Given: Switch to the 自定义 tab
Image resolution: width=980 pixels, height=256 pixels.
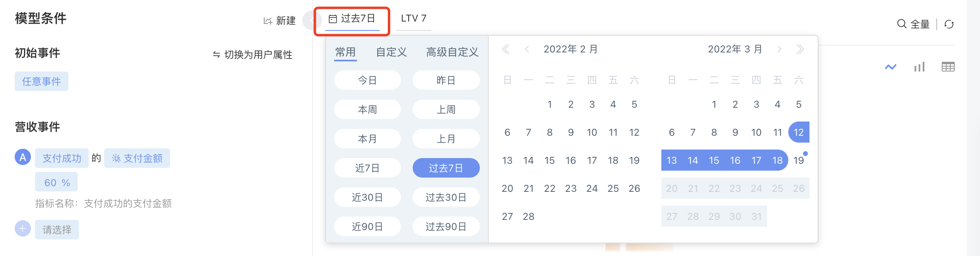Looking at the screenshot, I should pyautogui.click(x=391, y=52).
